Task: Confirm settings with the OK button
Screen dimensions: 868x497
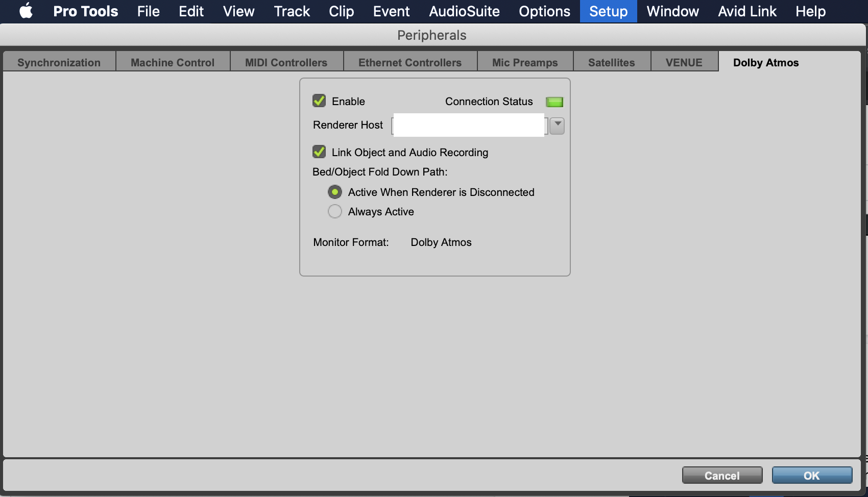Action: (812, 476)
